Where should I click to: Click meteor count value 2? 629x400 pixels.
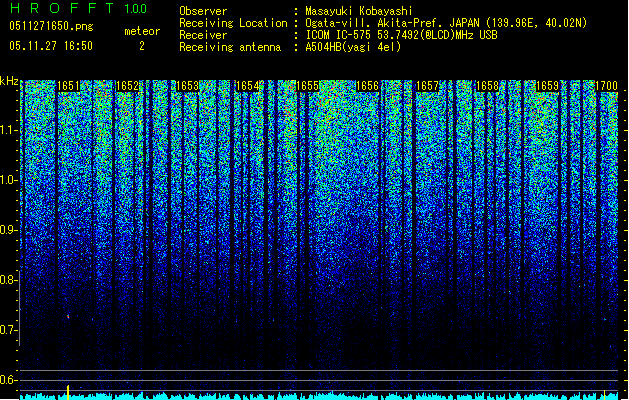pyautogui.click(x=142, y=46)
